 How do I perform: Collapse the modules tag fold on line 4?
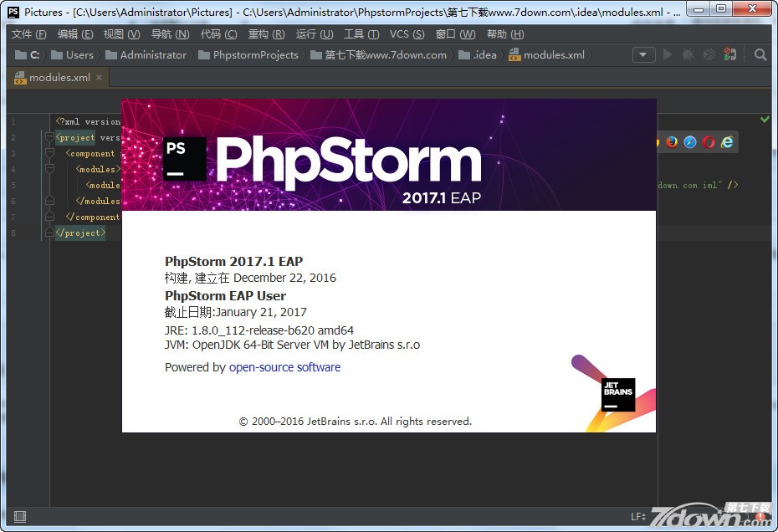click(49, 169)
